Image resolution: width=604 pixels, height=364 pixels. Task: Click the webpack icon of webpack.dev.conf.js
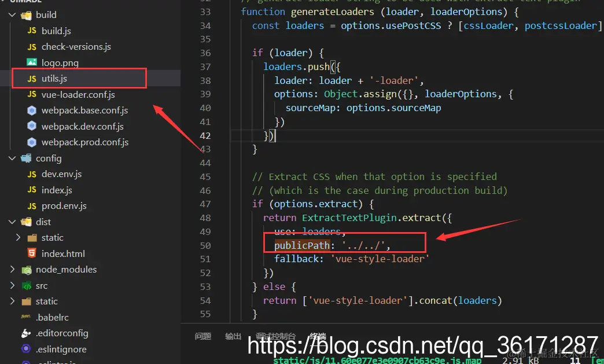coord(32,126)
